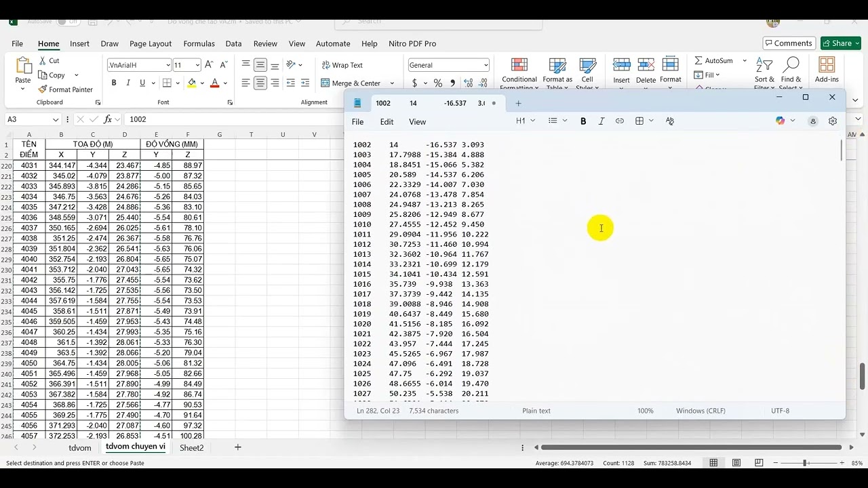Open Notepad View menu
Viewport: 868px width, 488px height.
(417, 122)
